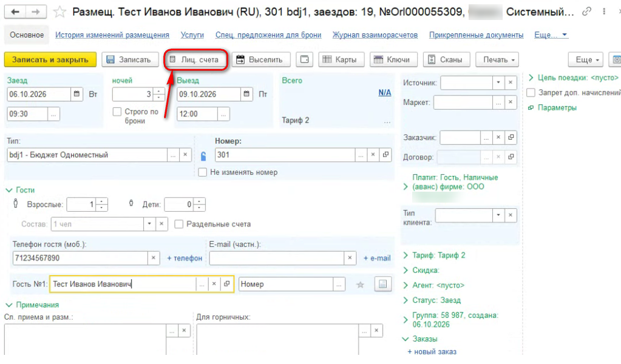Open the Состав dropdown arrow
Screen dimensions: 621x364
click(x=149, y=224)
